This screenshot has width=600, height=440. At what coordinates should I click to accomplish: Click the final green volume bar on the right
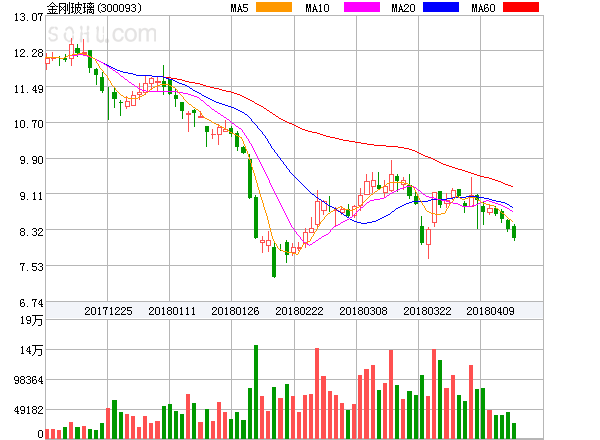click(514, 431)
